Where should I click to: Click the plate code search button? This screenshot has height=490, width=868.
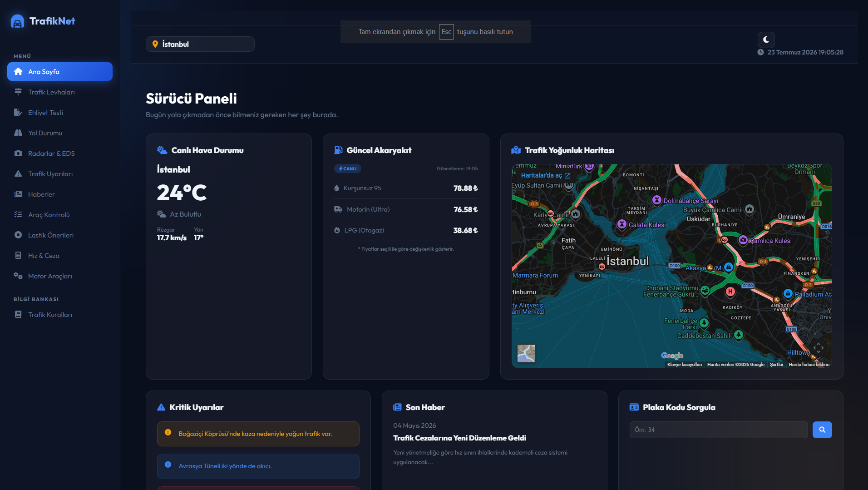pyautogui.click(x=822, y=430)
